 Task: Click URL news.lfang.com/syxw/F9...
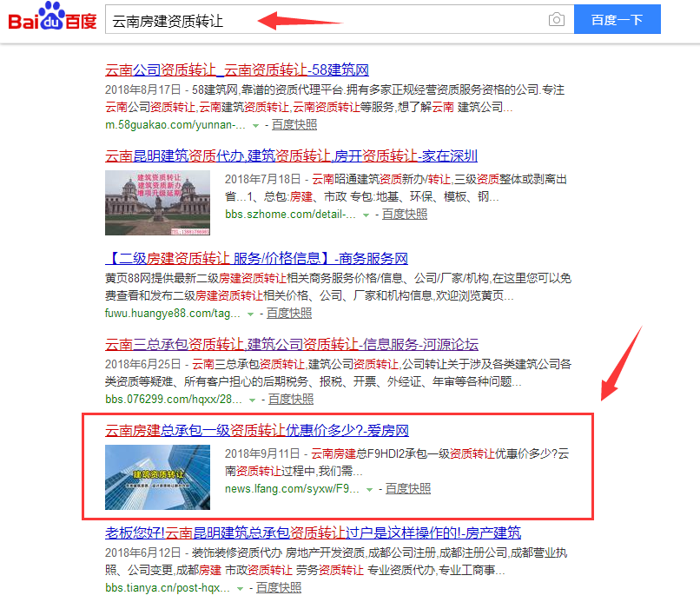(x=292, y=489)
